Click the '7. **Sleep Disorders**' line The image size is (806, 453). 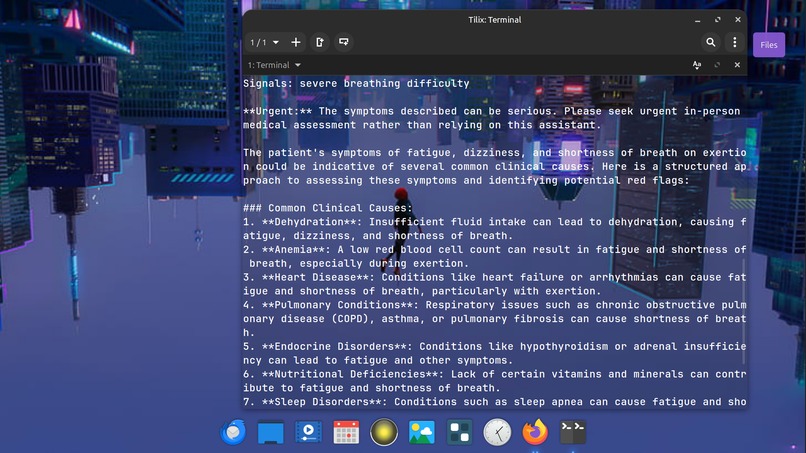(x=494, y=402)
